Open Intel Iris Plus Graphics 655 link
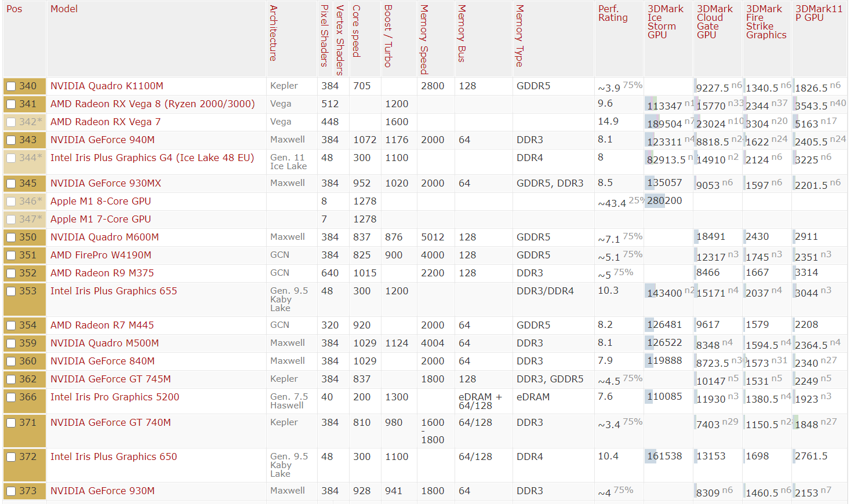Viewport: 854px width, 504px height. (114, 291)
